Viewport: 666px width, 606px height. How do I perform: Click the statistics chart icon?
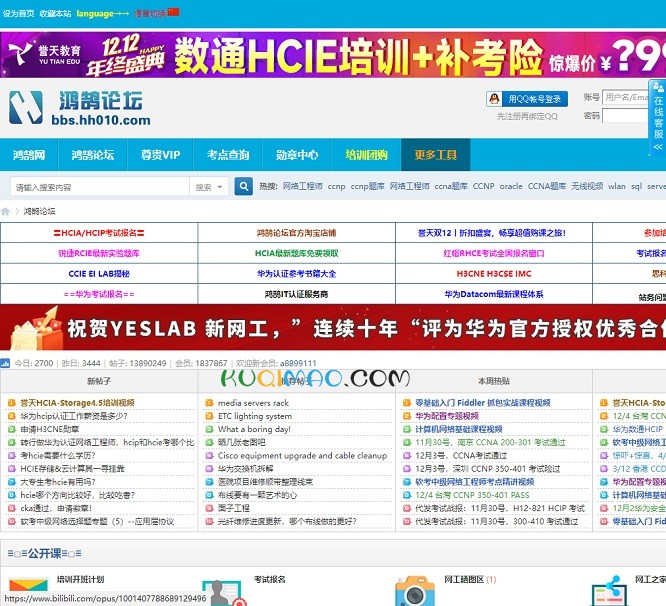coord(5,363)
